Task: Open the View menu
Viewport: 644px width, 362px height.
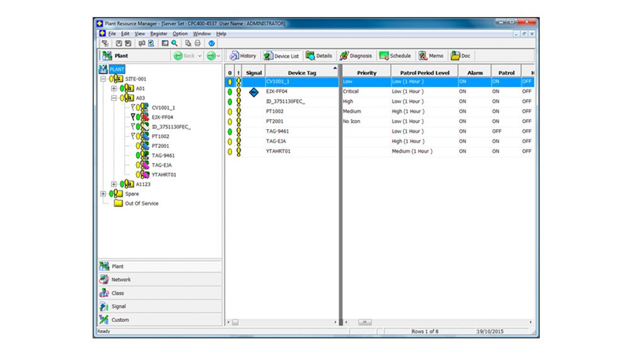Action: point(140,33)
